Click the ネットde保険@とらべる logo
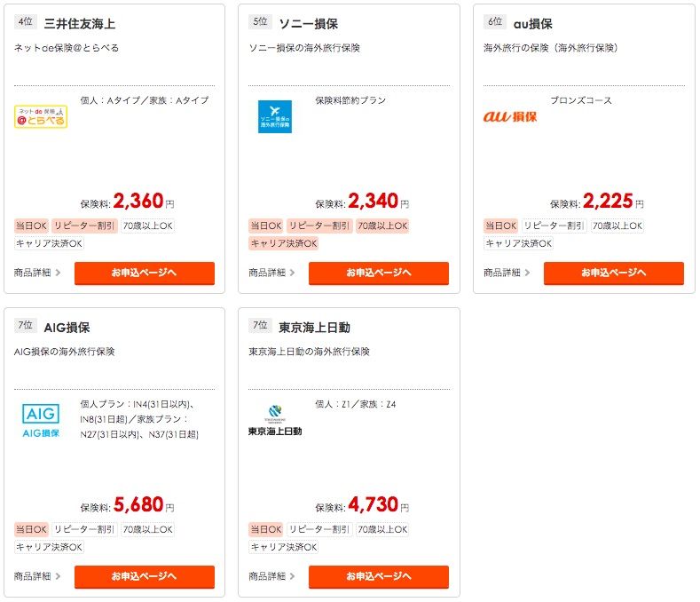Image resolution: width=700 pixels, height=602 pixels. (41, 116)
